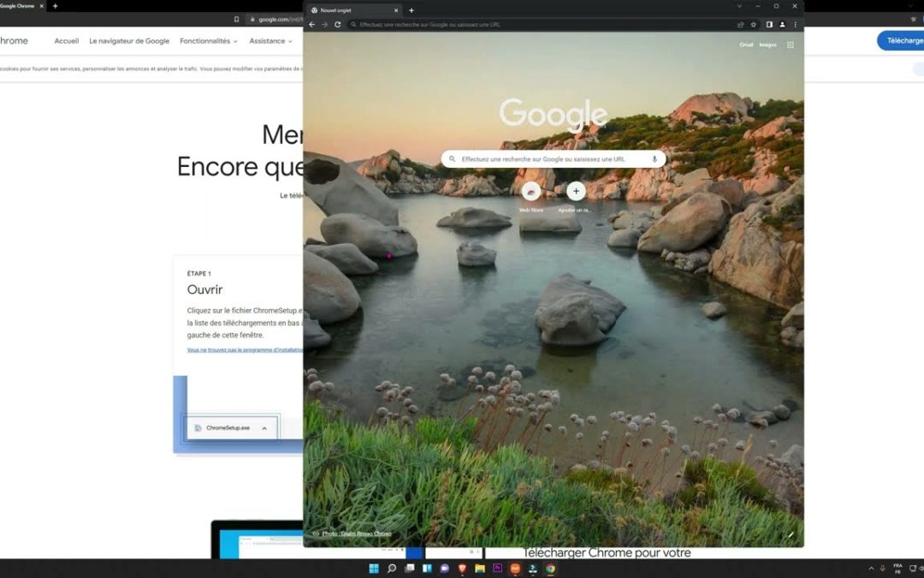Click the microphone tray icon
Screen dimensions: 924x578
click(882, 569)
